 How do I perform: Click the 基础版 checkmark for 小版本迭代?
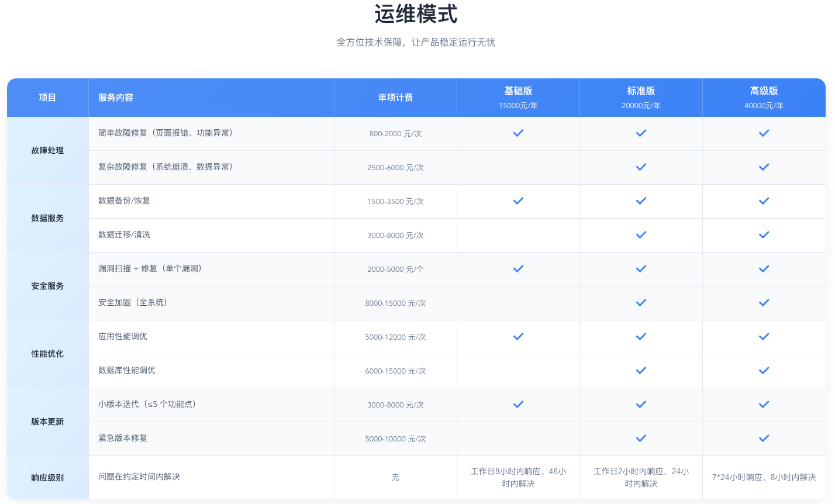(518, 405)
